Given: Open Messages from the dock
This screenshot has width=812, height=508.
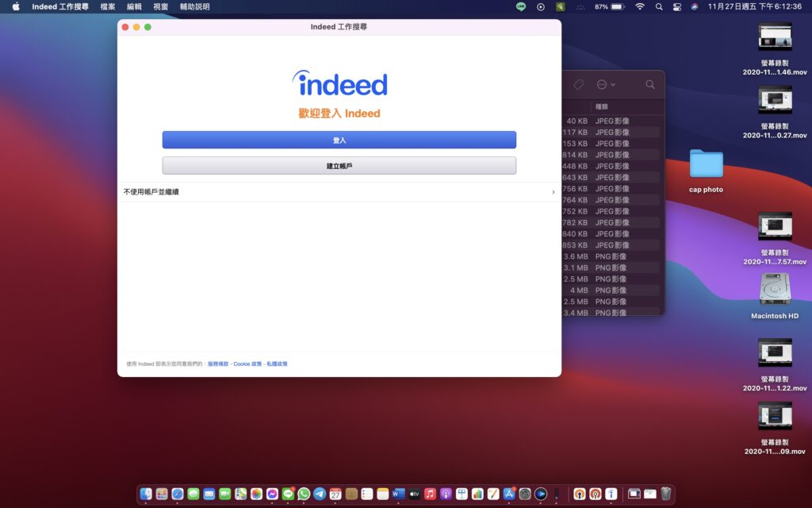Looking at the screenshot, I should click(193, 494).
